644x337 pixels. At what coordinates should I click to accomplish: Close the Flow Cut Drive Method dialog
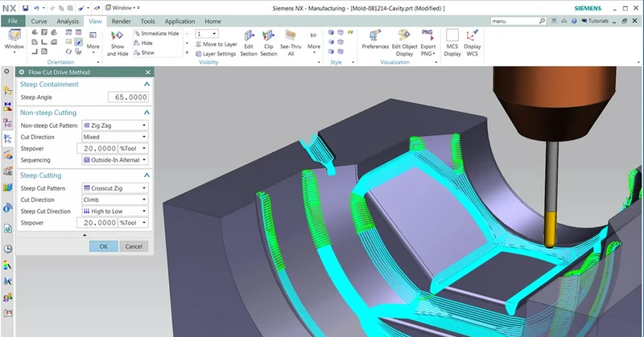point(148,72)
